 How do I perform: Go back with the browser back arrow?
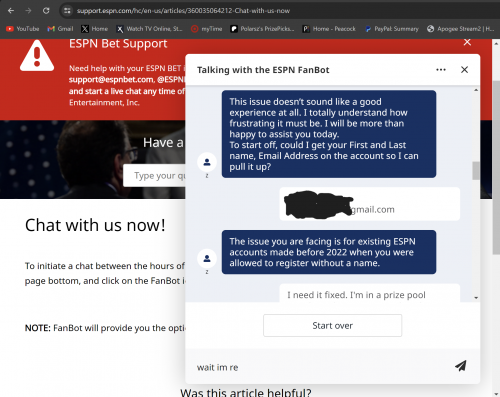[11, 11]
